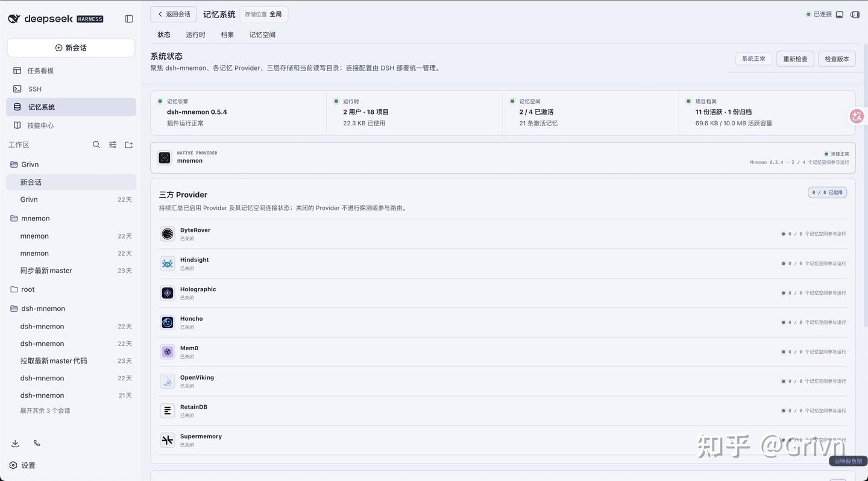The image size is (868, 481).
Task: Click the Honcho provider icon
Action: coord(168,322)
